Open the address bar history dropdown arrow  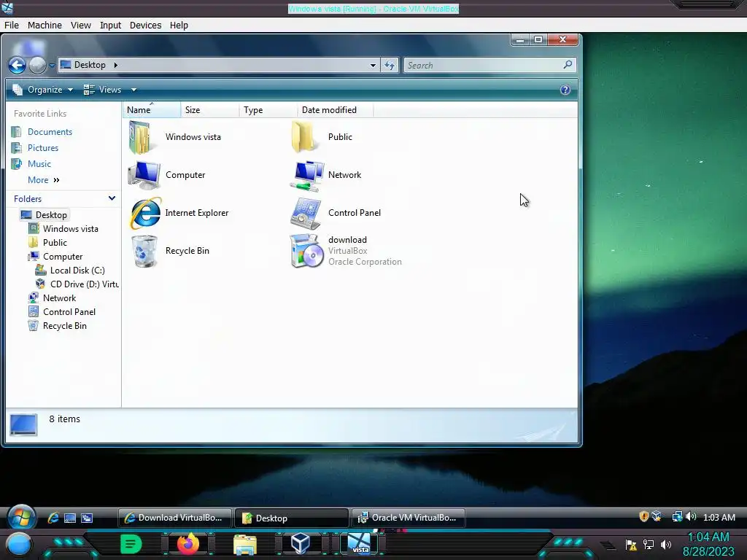pos(373,65)
